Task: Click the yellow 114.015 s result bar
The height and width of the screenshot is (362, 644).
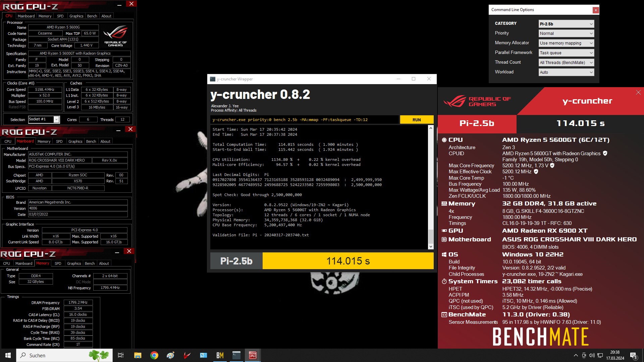Action: [x=348, y=261]
